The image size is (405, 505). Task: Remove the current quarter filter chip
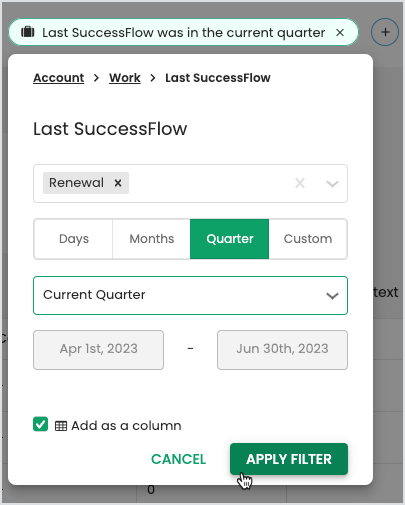[x=340, y=33]
